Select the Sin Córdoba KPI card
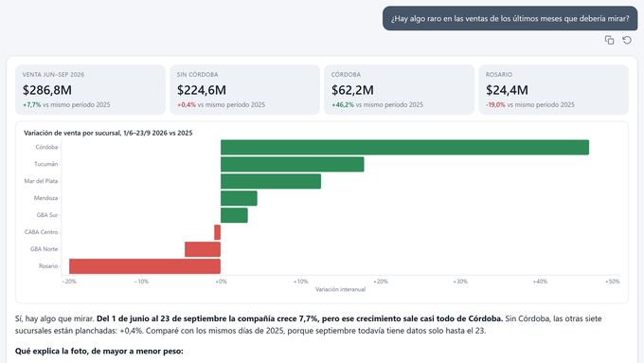644x363 pixels. (244, 90)
